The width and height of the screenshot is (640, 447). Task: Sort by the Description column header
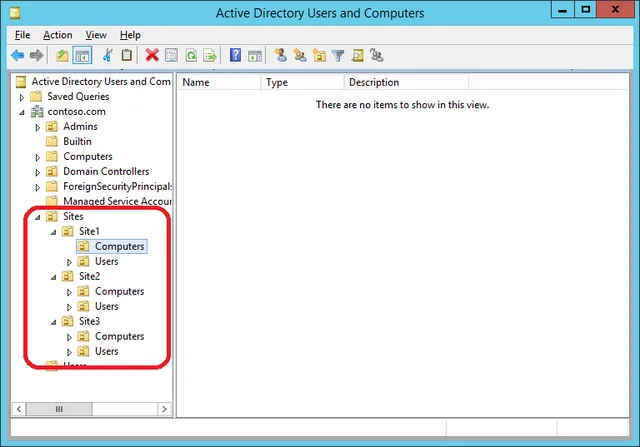(x=407, y=82)
